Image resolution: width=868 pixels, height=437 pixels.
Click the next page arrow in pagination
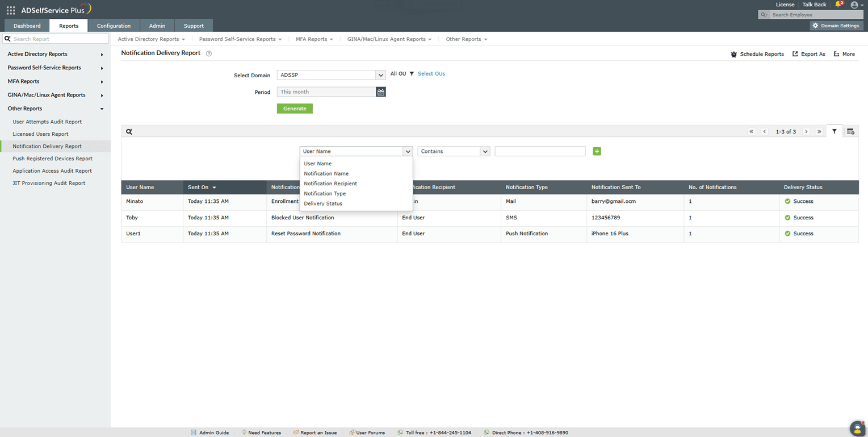[806, 131]
